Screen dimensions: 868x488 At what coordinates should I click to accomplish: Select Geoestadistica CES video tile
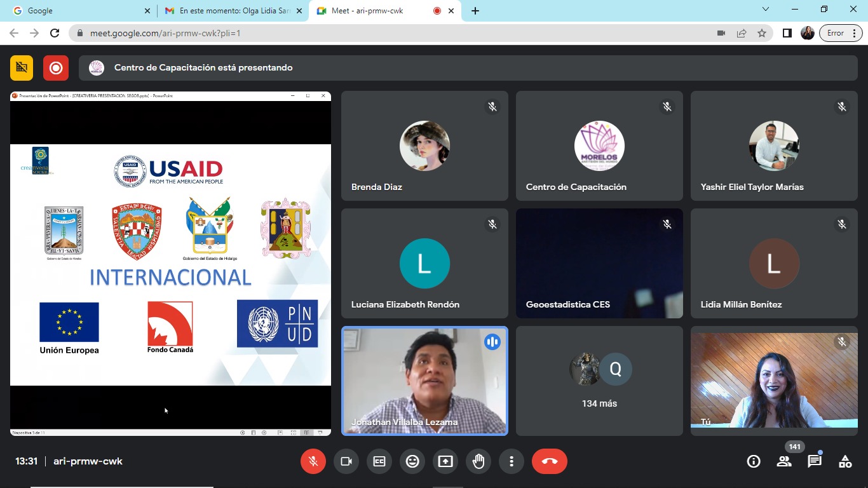click(x=599, y=263)
